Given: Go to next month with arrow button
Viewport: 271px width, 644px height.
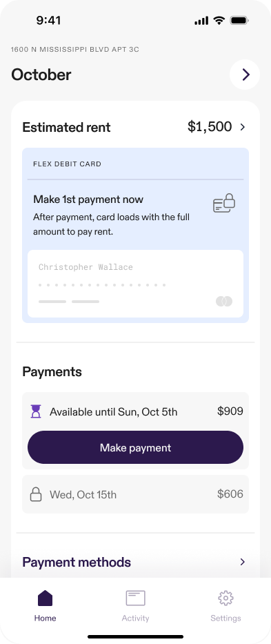Looking at the screenshot, I should (245, 75).
